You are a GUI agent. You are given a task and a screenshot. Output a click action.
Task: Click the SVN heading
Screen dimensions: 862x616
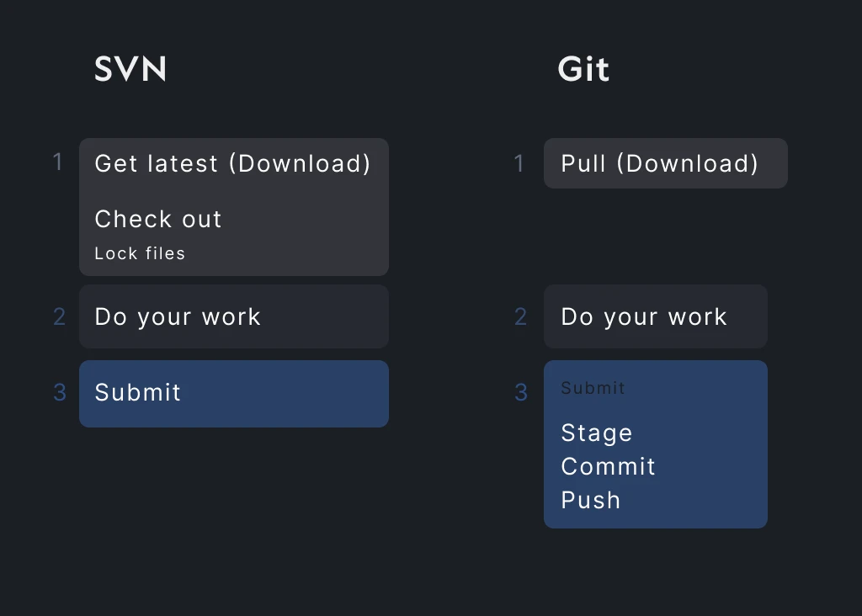130,69
